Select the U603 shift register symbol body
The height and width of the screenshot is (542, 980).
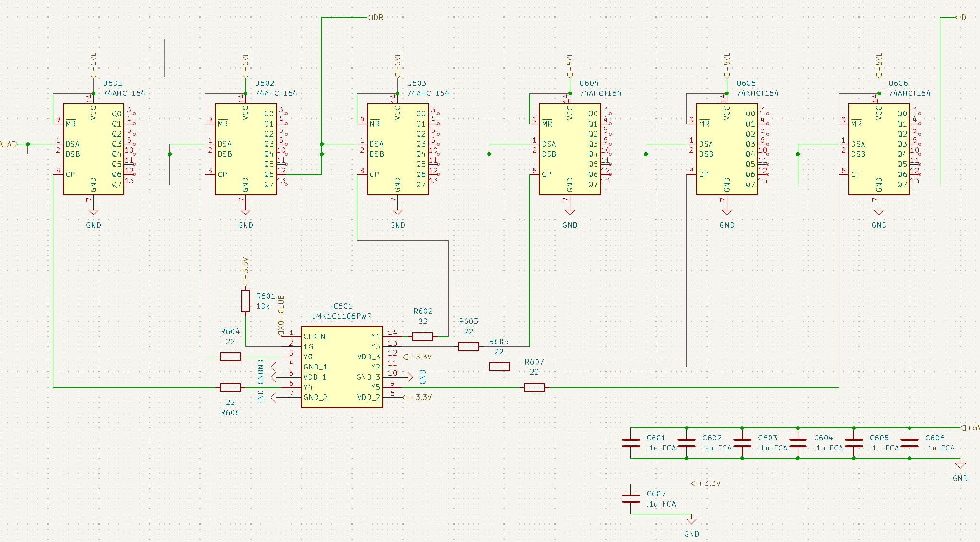(x=397, y=149)
